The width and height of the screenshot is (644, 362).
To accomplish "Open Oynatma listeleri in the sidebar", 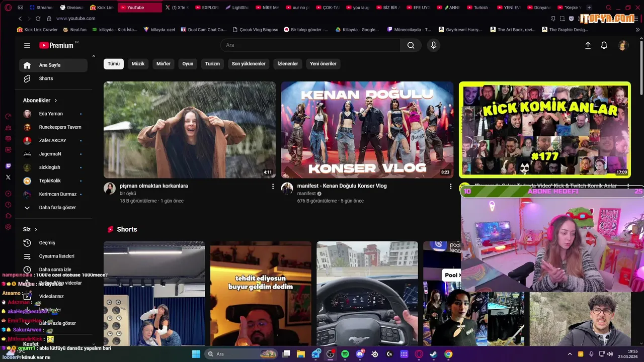I will click(53, 256).
